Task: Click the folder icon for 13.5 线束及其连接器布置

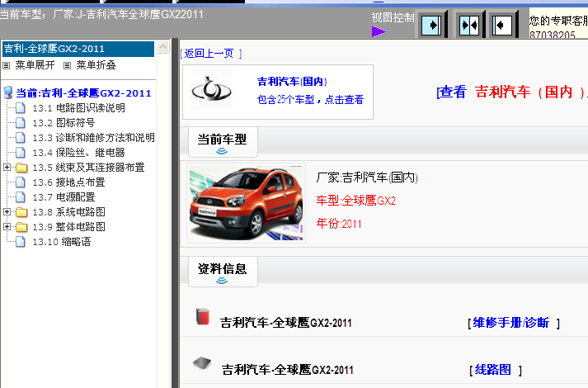Action: click(21, 168)
